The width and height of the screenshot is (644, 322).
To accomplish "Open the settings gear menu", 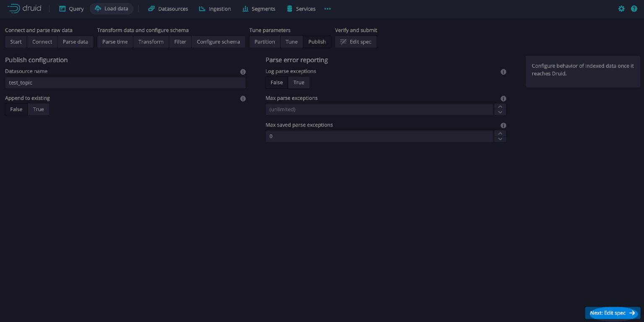I will point(621,9).
